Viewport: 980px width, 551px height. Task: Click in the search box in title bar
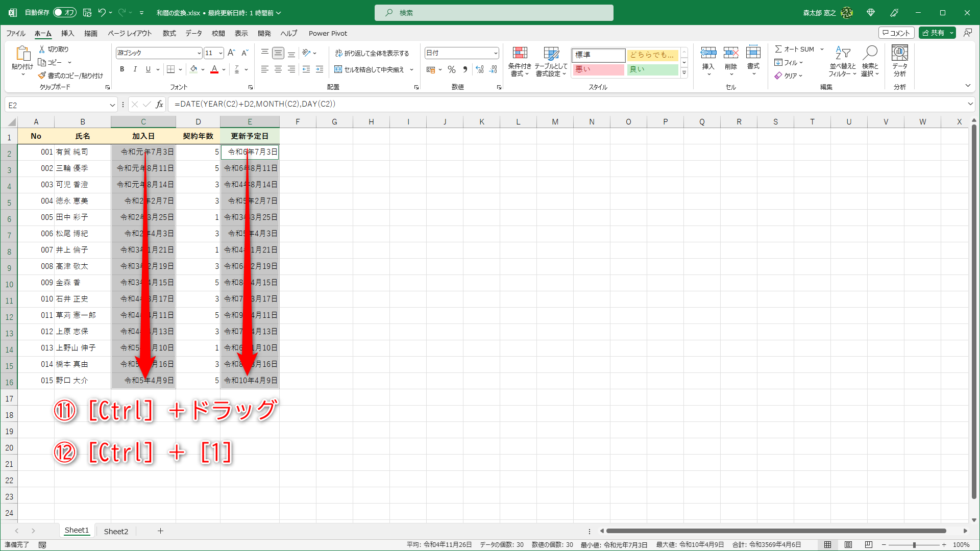494,13
